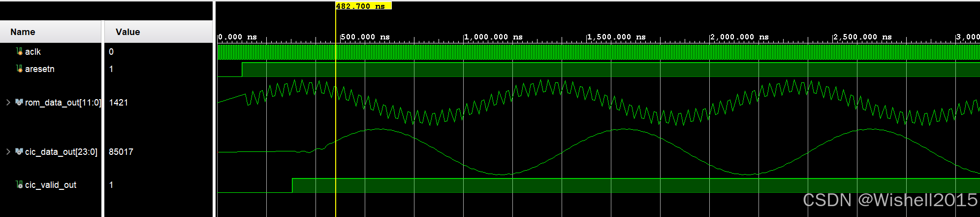This screenshot has width=980, height=217.
Task: Click the aclk clock waveform
Action: click(x=599, y=52)
